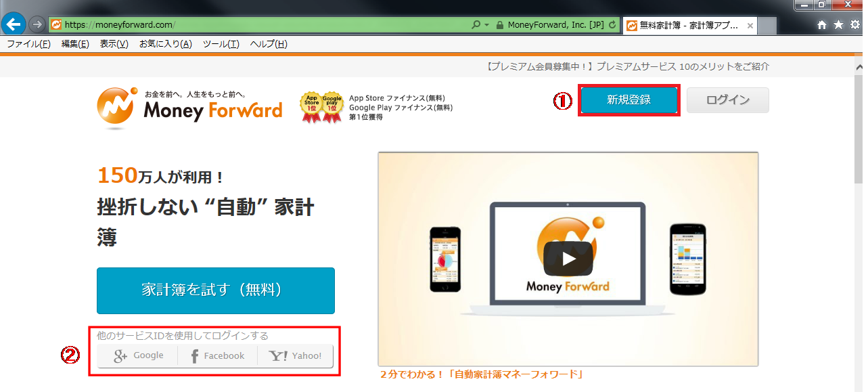This screenshot has height=392, width=868.
Task: Log in with the Facebook button
Action: pyautogui.click(x=217, y=355)
